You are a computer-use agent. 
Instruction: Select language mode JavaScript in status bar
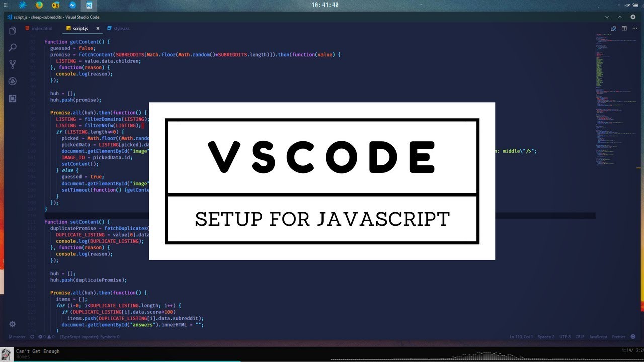point(598,337)
